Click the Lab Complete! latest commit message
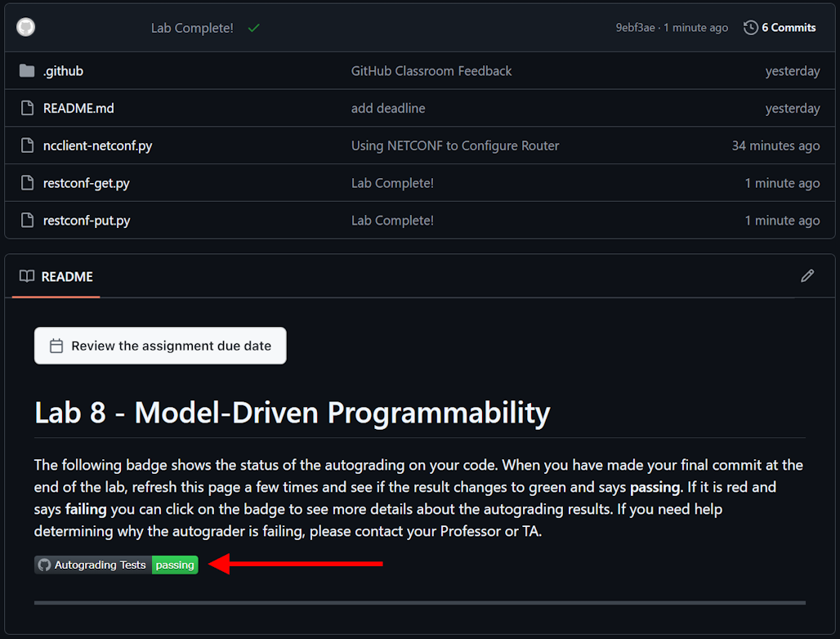The height and width of the screenshot is (639, 840). pos(192,28)
